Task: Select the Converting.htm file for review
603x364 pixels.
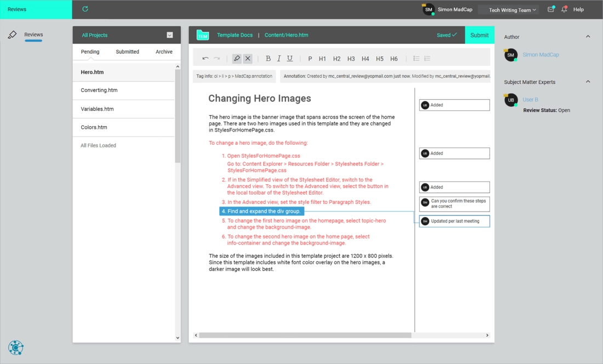Action: [x=100, y=90]
